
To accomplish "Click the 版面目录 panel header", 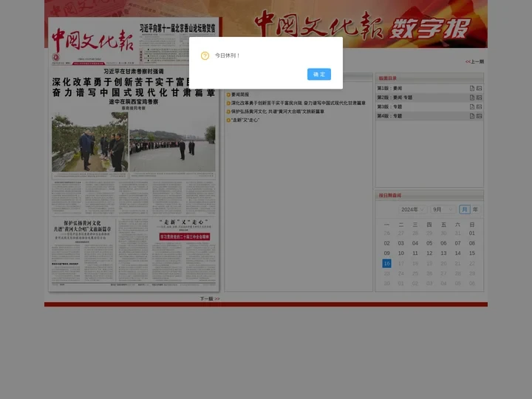I will [x=429, y=78].
